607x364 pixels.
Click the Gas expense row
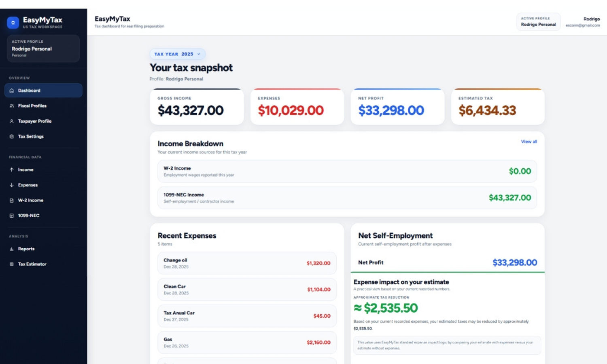pos(247,343)
